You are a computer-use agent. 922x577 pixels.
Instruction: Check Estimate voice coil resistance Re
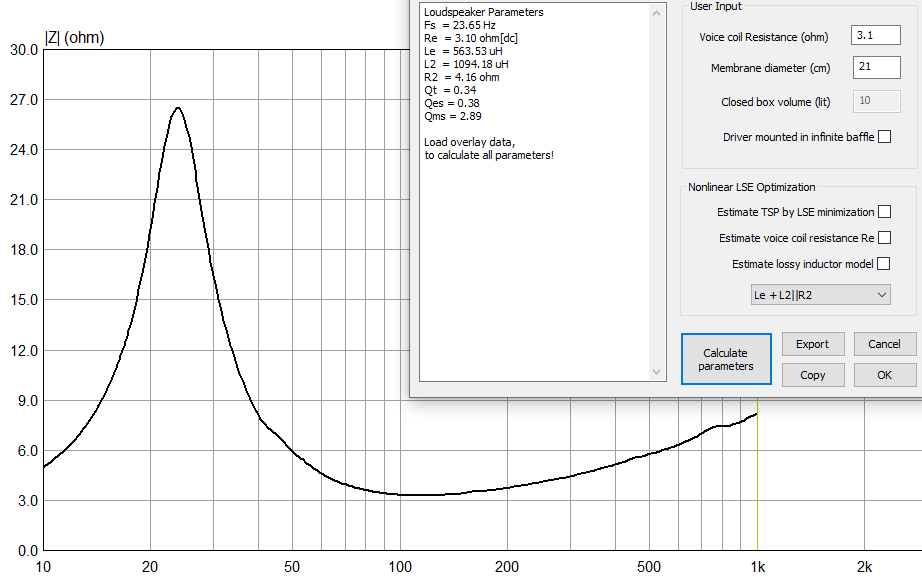click(884, 238)
